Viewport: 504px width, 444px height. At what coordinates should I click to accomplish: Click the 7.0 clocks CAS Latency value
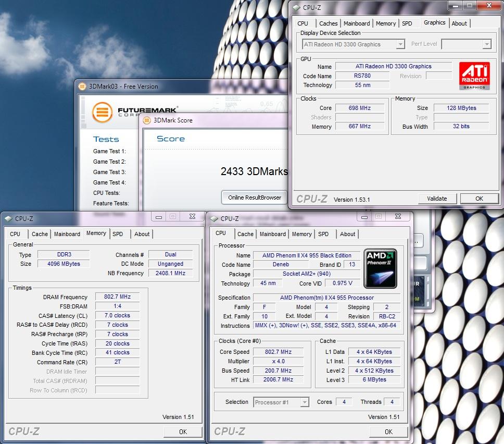[x=117, y=315]
